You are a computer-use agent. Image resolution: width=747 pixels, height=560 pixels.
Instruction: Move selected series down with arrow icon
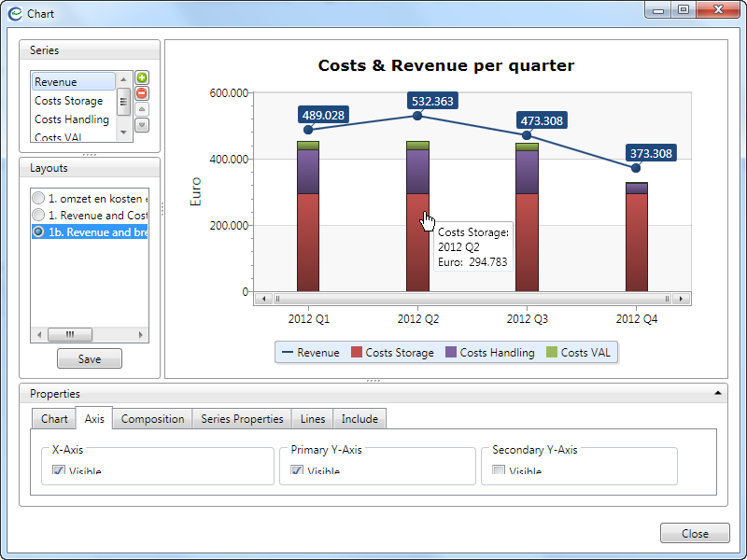[x=142, y=125]
